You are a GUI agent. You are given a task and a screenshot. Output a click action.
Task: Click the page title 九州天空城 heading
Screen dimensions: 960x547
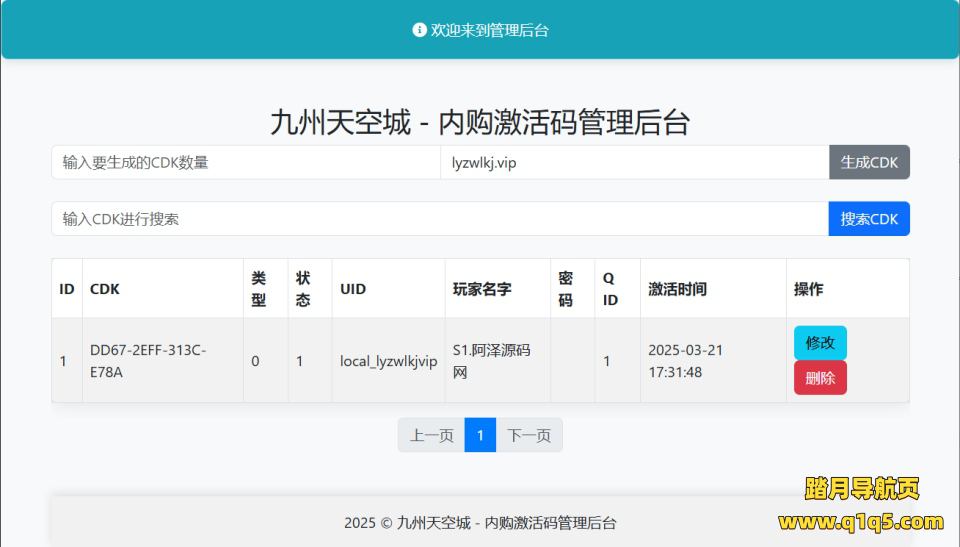(480, 122)
